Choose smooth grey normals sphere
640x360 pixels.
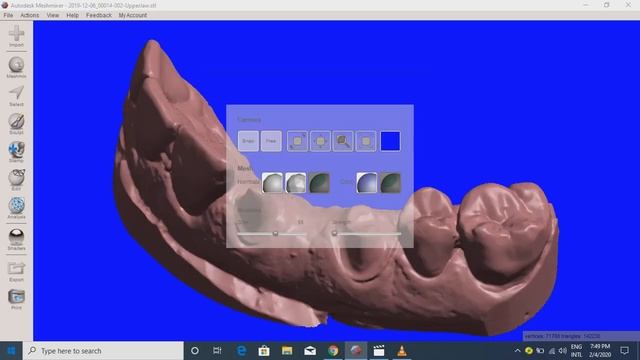tap(272, 182)
